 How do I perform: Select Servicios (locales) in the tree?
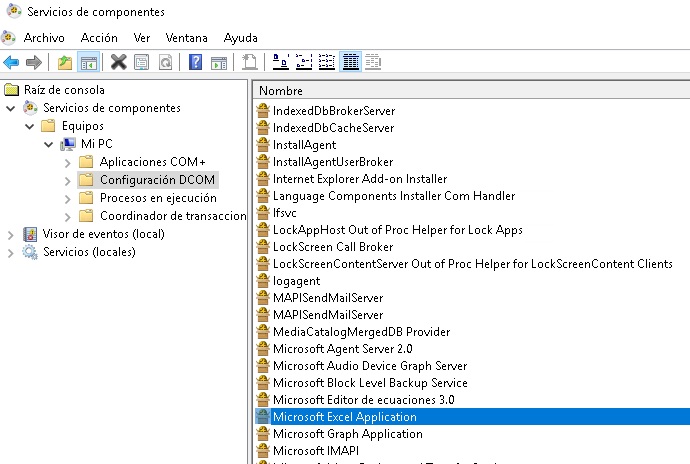[89, 252]
